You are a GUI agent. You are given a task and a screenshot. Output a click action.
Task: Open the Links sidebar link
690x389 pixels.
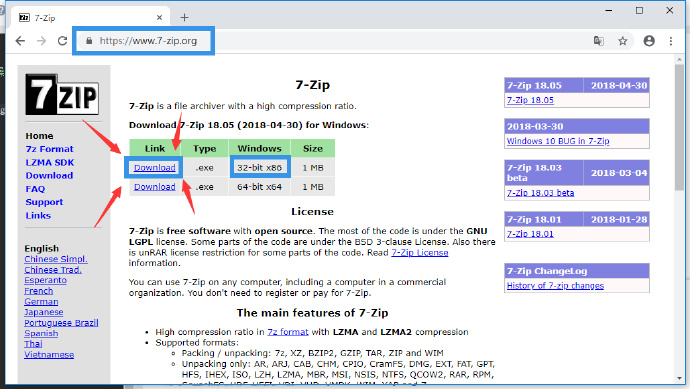pyautogui.click(x=38, y=216)
